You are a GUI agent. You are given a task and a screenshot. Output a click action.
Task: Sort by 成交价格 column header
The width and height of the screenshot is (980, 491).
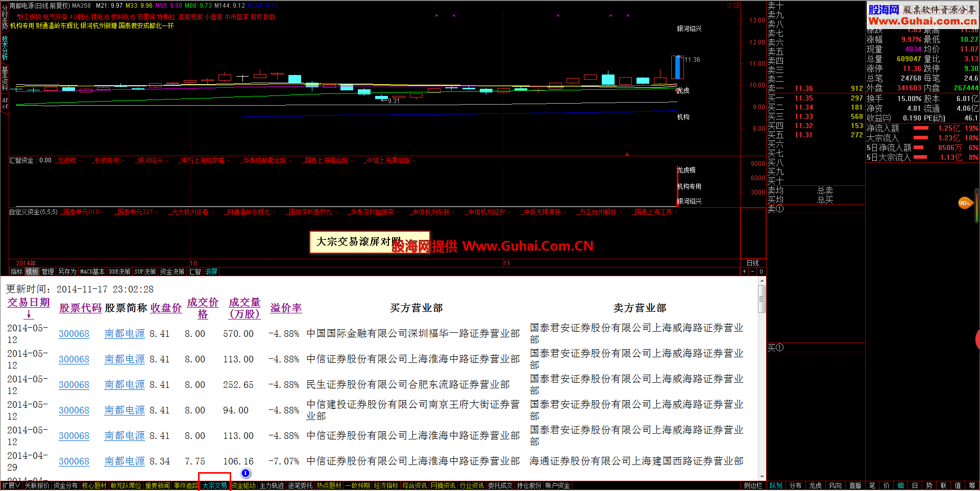(x=203, y=308)
